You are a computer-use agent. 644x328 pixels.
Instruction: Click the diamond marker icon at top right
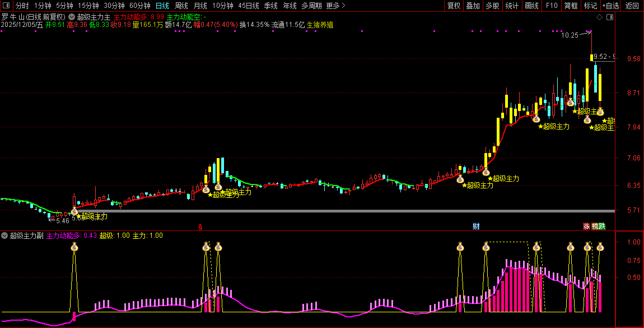pos(599,17)
